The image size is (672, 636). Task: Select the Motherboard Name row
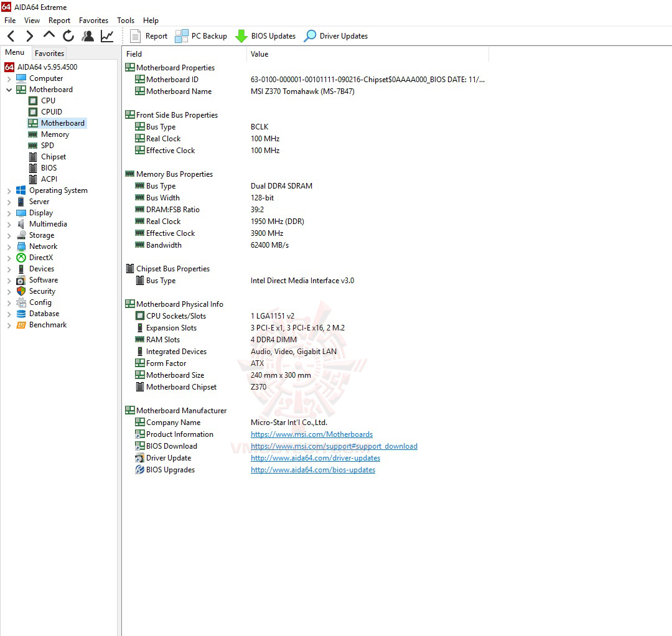[x=306, y=91]
